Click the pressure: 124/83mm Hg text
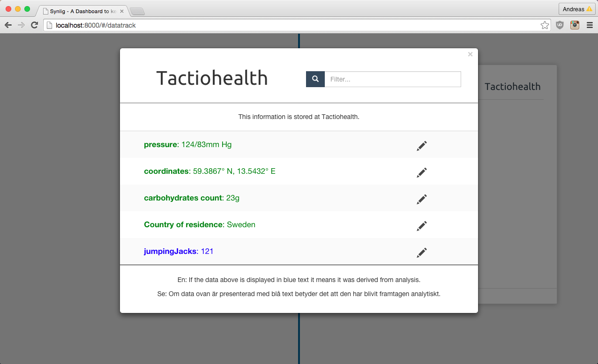Image resolution: width=598 pixels, height=364 pixels. [188, 144]
